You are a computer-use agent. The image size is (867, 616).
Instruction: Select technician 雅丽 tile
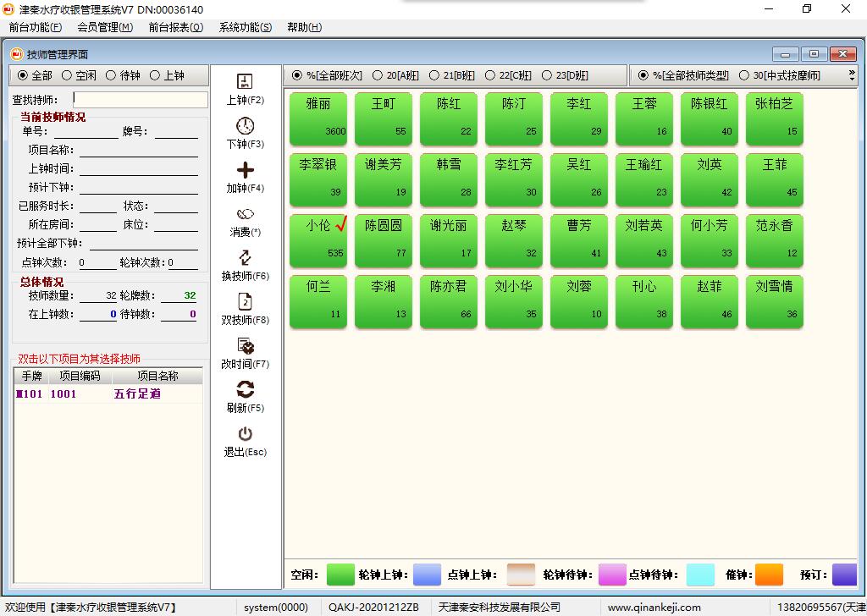click(318, 118)
